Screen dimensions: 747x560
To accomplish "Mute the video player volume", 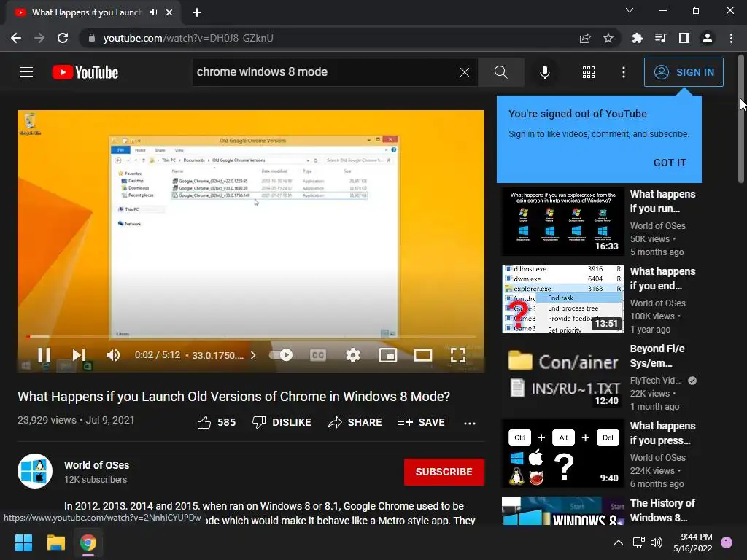I will tap(113, 355).
